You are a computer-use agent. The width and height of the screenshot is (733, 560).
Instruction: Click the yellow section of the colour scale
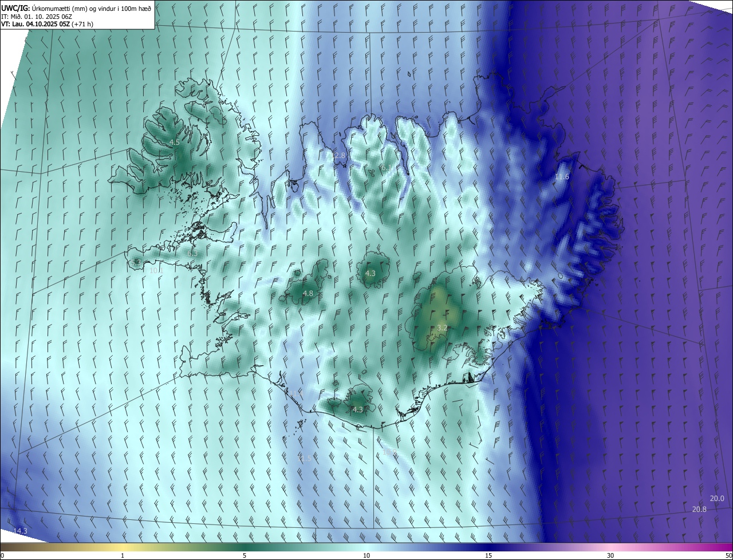point(123,547)
